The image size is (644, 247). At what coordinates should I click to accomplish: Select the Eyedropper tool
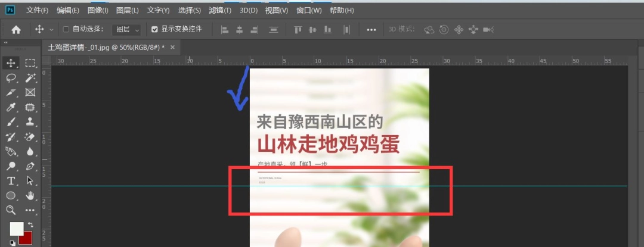(11, 107)
